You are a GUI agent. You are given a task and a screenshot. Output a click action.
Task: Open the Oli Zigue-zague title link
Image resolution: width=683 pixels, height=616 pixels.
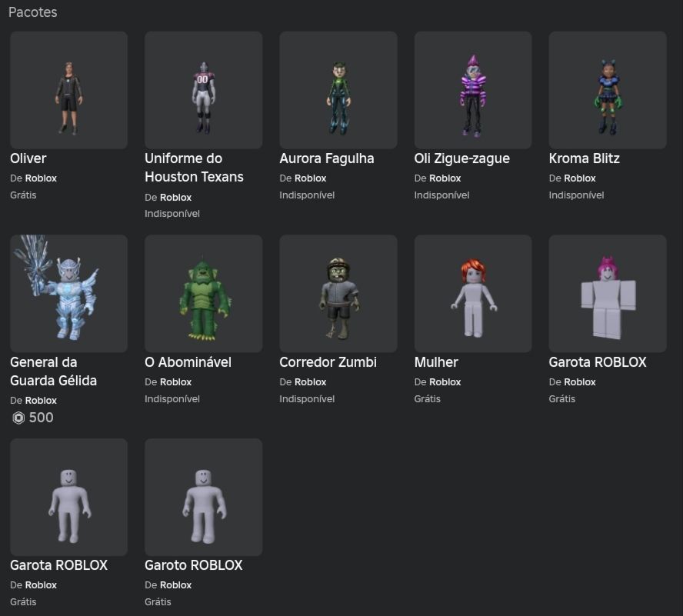tap(461, 158)
